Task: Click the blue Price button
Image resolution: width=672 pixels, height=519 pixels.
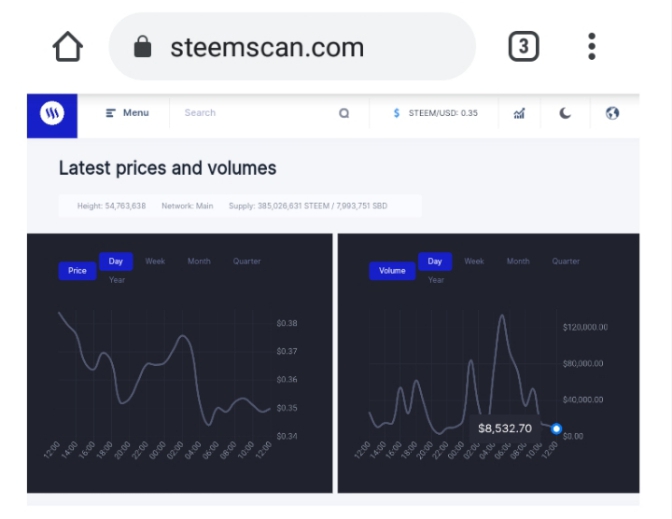Action: (77, 270)
